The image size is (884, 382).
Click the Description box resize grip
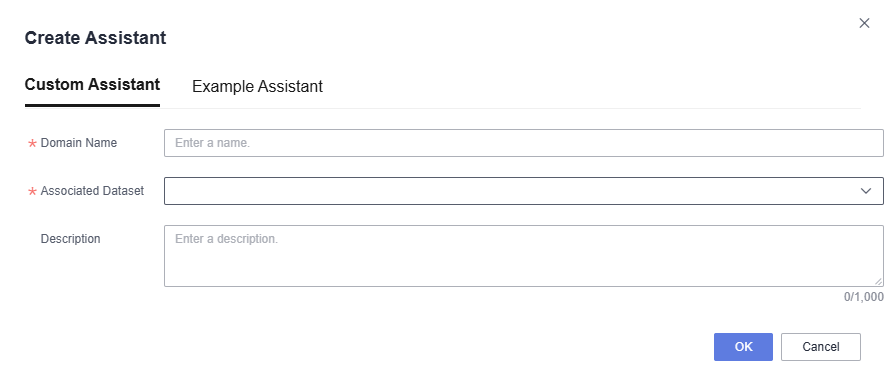(x=878, y=281)
